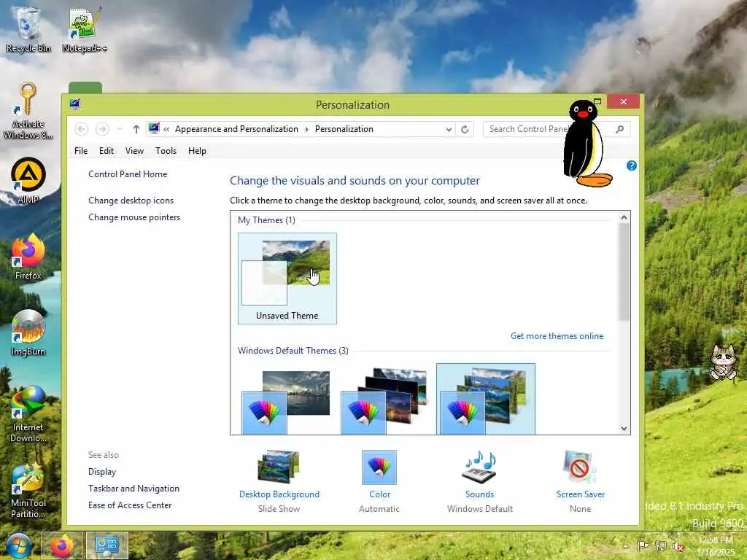Go up one level with the Up arrow
Viewport: 747px width, 560px height.
point(136,129)
